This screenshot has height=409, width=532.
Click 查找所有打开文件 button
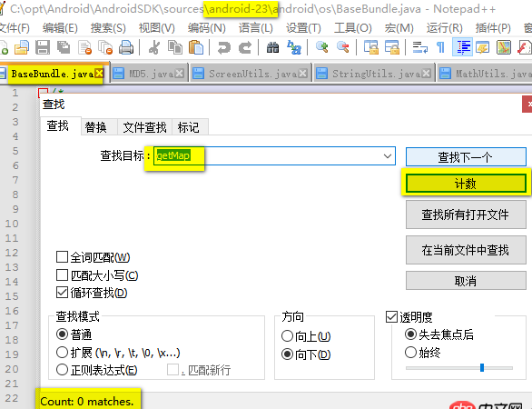(x=466, y=214)
